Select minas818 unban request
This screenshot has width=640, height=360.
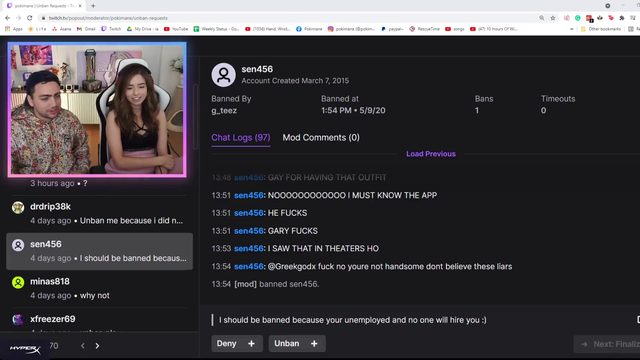pyautogui.click(x=100, y=288)
